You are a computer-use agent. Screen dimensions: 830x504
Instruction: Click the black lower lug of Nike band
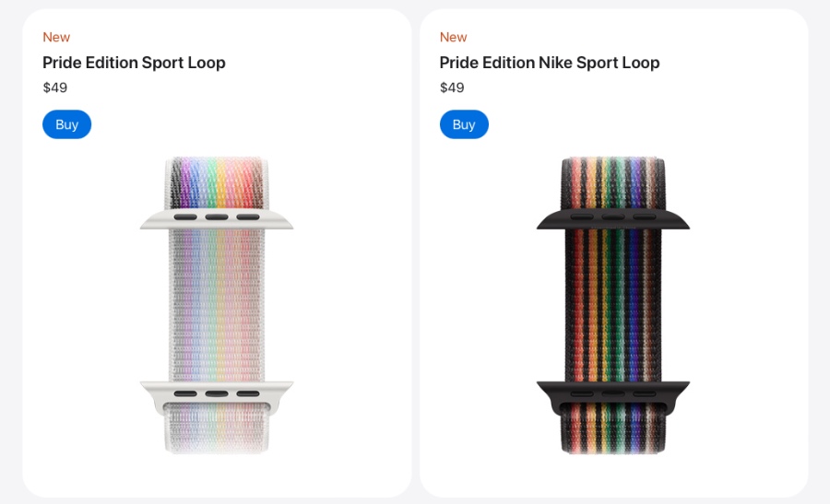point(613,394)
